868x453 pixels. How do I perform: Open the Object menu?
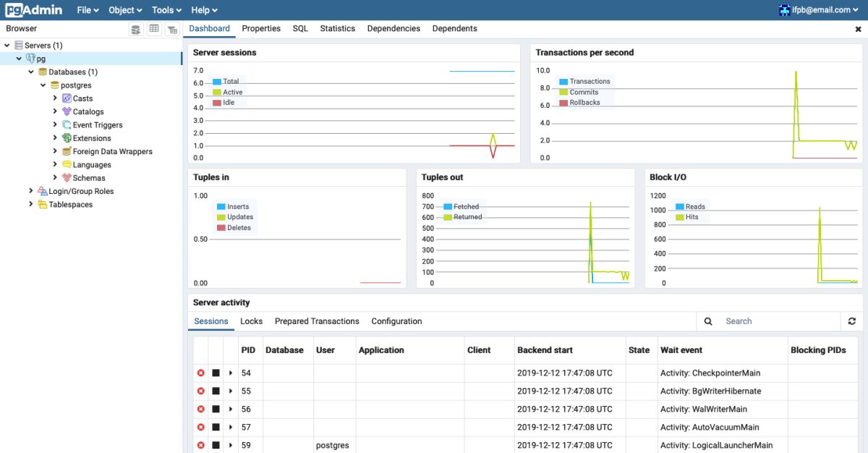pyautogui.click(x=125, y=10)
